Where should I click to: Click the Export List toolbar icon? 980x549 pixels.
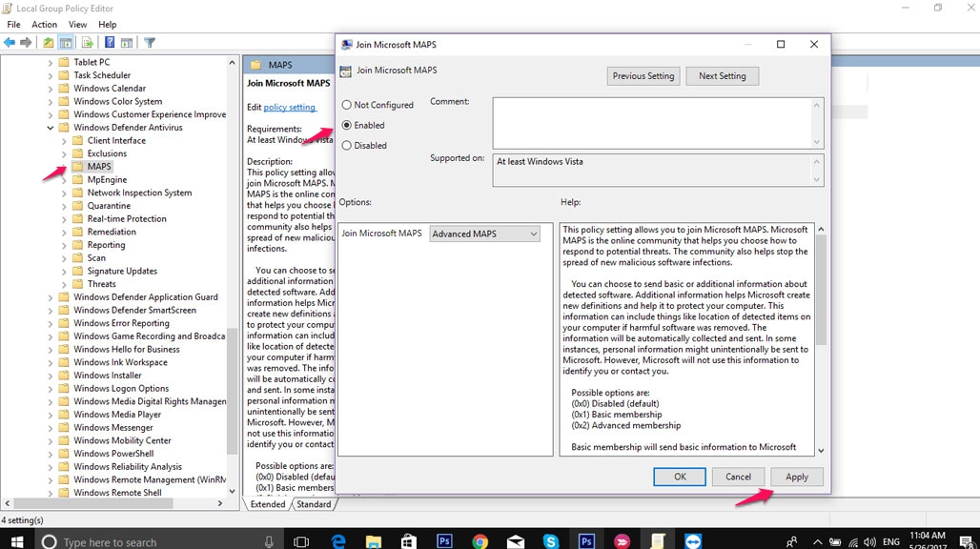tap(88, 43)
